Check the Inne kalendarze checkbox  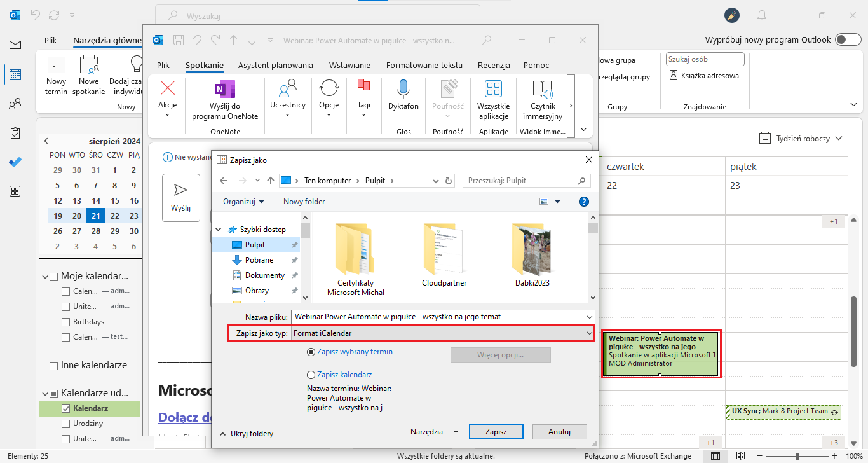tap(54, 366)
